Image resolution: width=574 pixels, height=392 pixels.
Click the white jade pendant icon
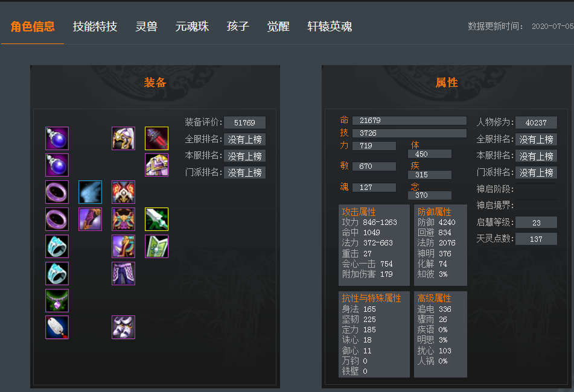pyautogui.click(x=57, y=327)
